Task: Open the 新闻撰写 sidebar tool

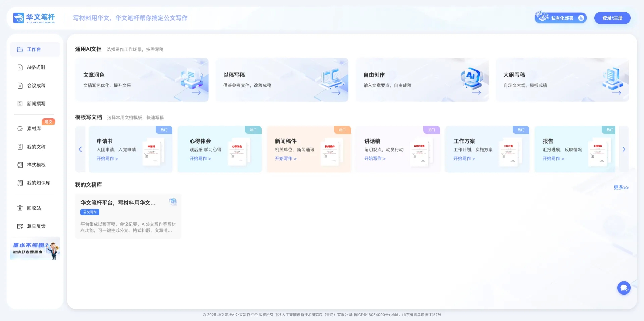Action: click(x=35, y=103)
